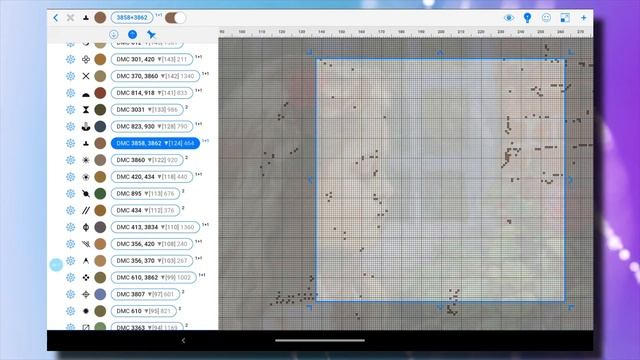640x360 pixels.
Task: Click the left-middle selection frame handle
Action: (310, 180)
